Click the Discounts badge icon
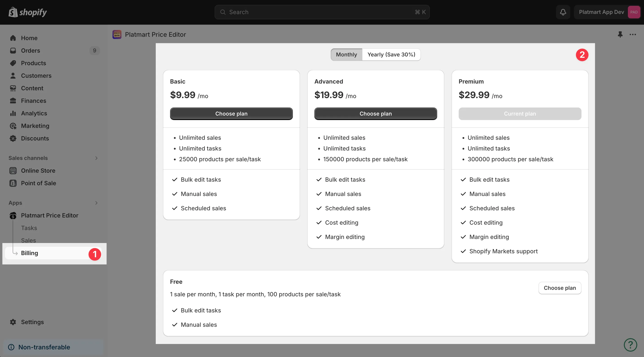Viewport: 644px width, 357px height. [x=13, y=138]
